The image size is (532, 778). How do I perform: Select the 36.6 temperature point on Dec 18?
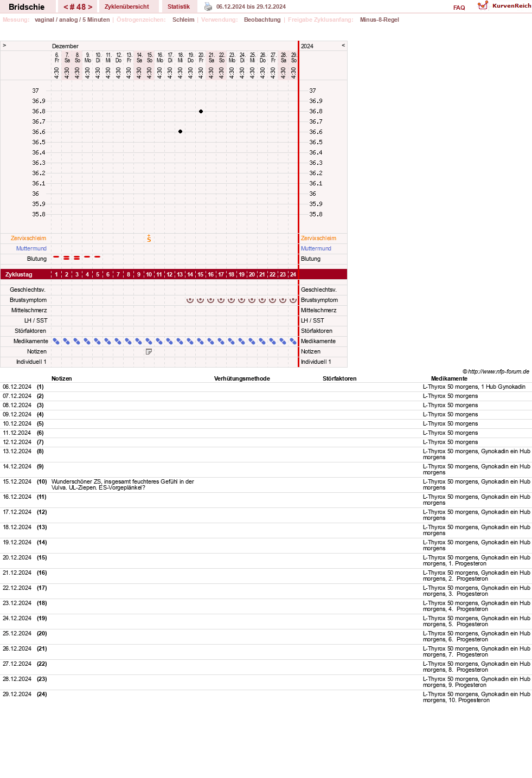click(180, 132)
